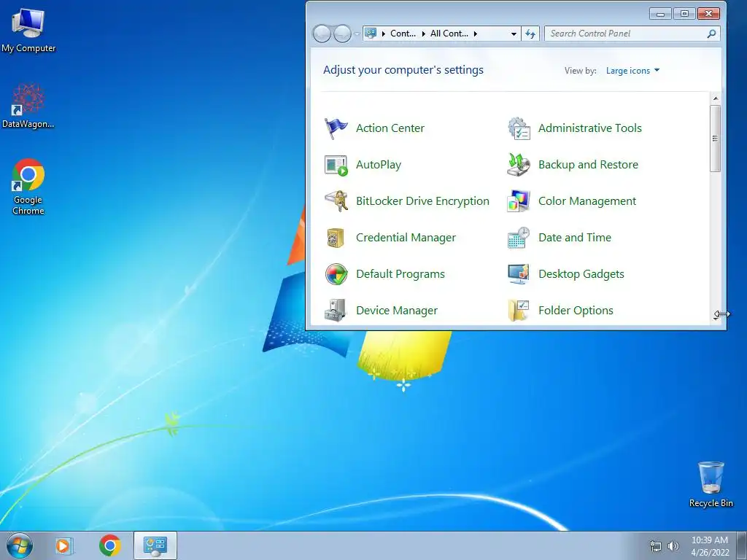This screenshot has height=560, width=747.
Task: Open the Action Center link
Action: (390, 128)
